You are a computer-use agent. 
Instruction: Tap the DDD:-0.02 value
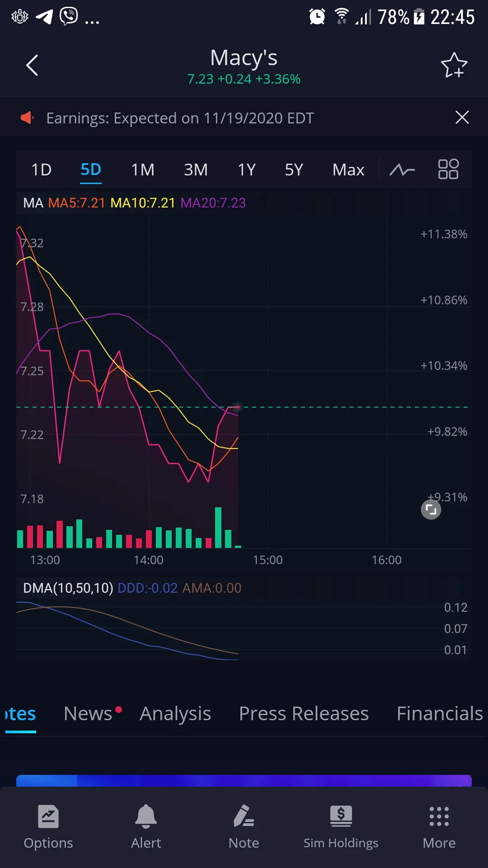[148, 588]
